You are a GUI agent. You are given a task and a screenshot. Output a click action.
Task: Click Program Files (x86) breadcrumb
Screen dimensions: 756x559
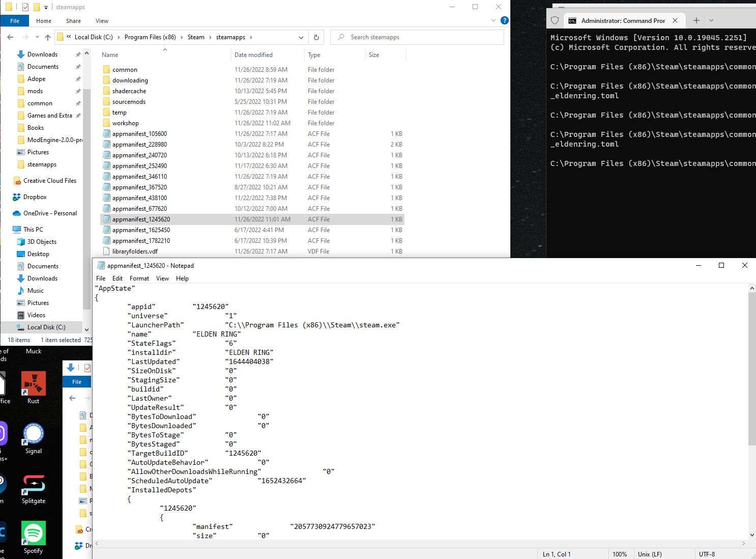[150, 37]
